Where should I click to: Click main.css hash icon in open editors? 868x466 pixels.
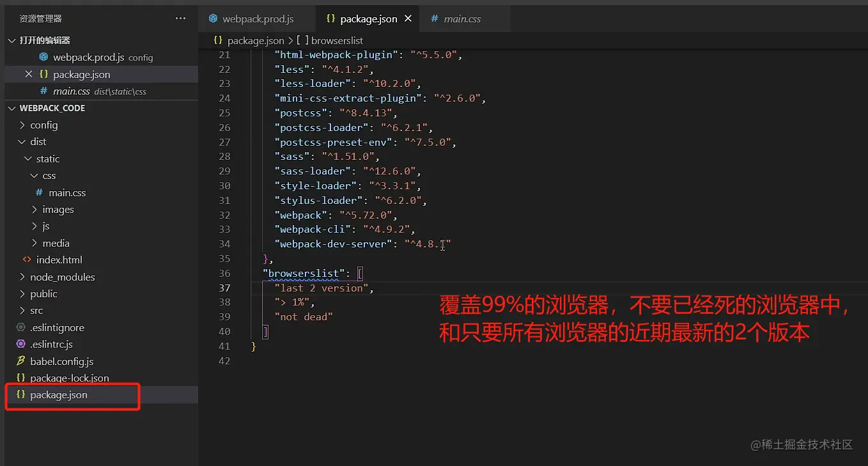pos(43,91)
